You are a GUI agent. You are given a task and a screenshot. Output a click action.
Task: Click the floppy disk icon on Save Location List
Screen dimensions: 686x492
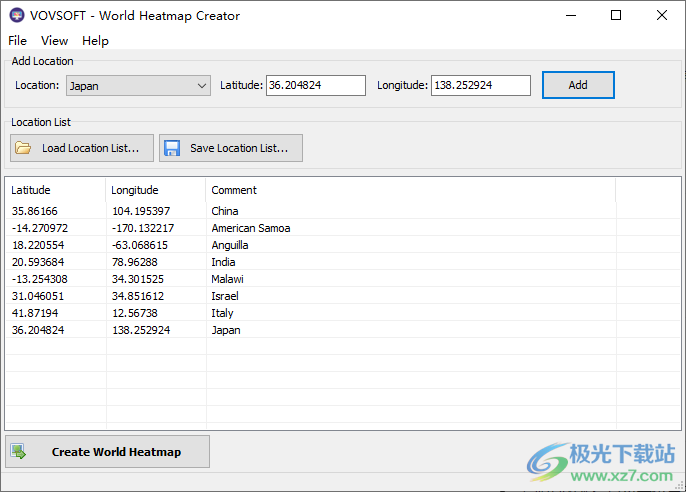[x=172, y=148]
